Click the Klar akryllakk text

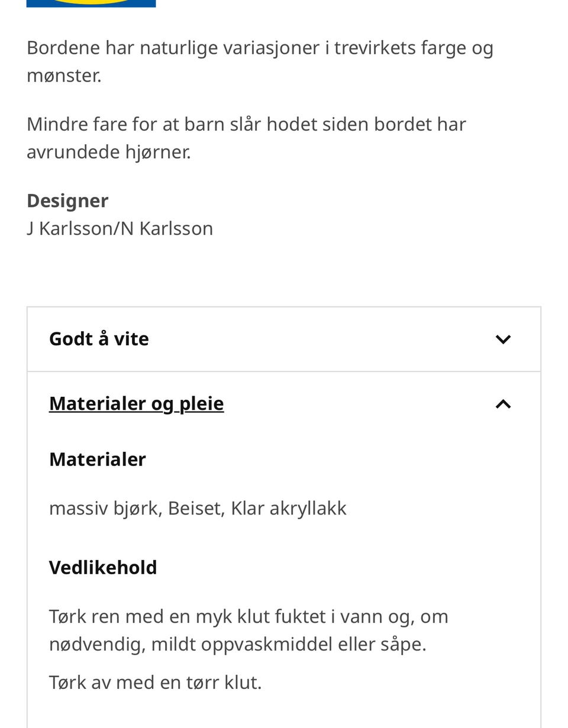tap(289, 509)
